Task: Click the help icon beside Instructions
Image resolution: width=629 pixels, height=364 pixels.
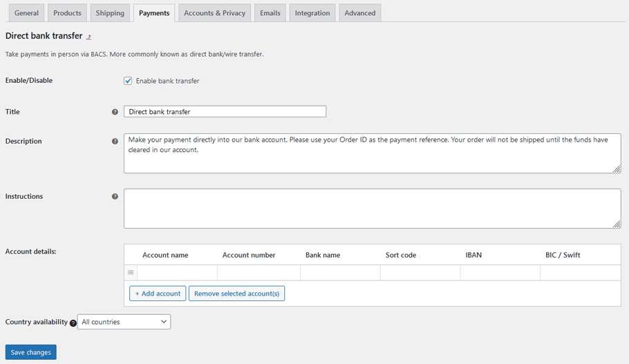Action: 115,197
